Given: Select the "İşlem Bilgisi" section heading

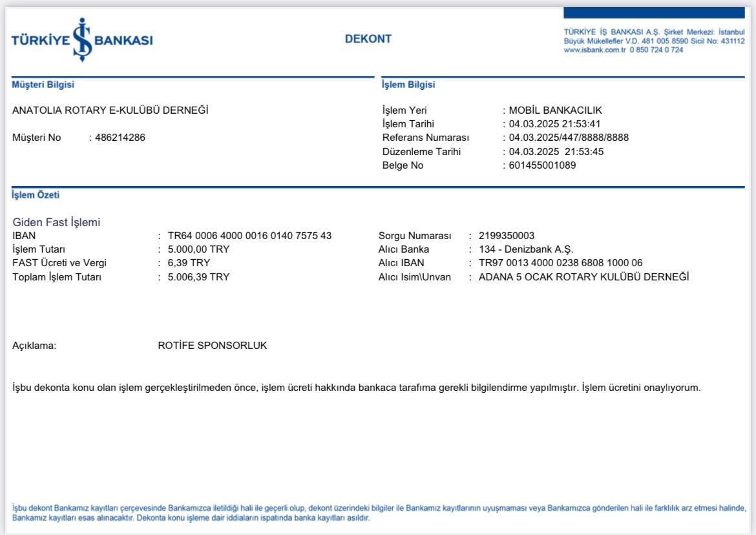Looking at the screenshot, I should (408, 85).
